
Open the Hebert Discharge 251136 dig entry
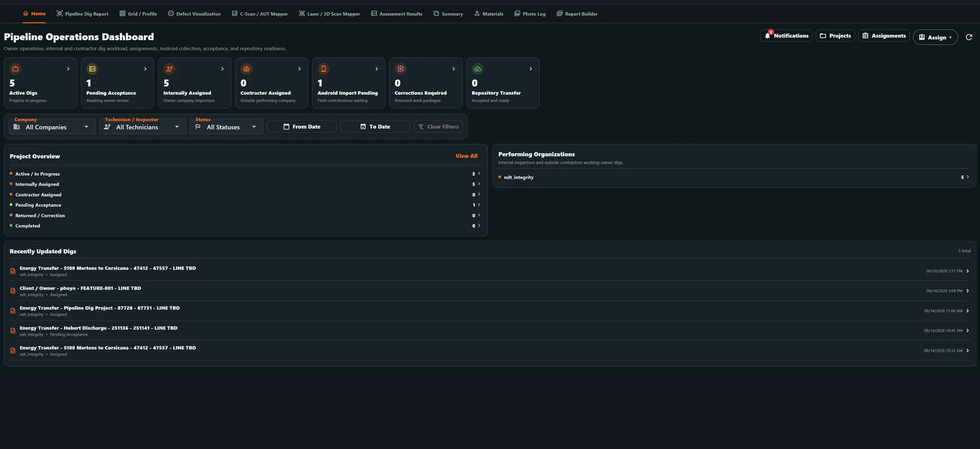point(490,331)
